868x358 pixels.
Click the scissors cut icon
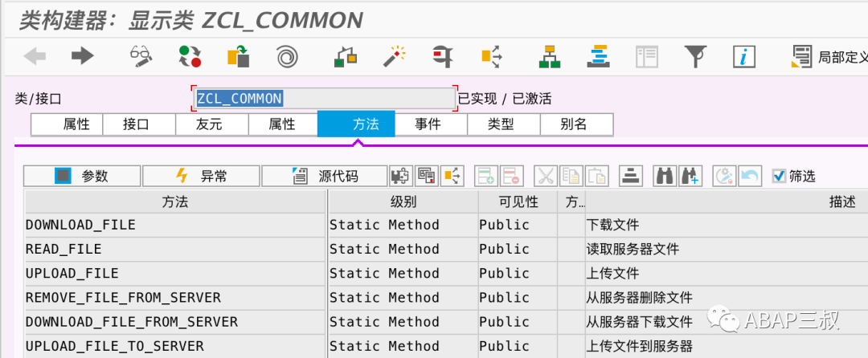point(546,177)
